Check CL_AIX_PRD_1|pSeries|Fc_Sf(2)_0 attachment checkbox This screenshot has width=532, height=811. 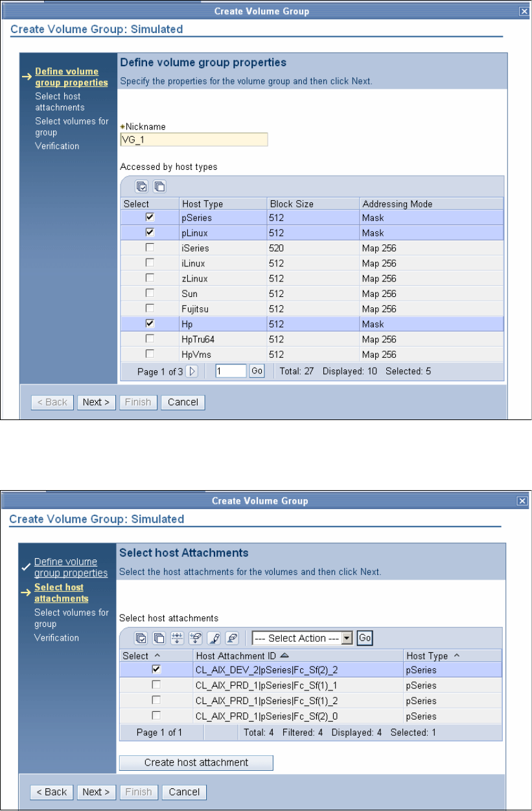click(156, 716)
